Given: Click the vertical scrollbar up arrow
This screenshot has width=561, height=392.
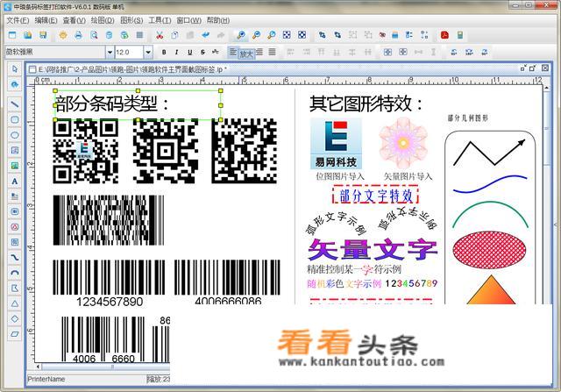Looking at the screenshot, I should (547, 88).
